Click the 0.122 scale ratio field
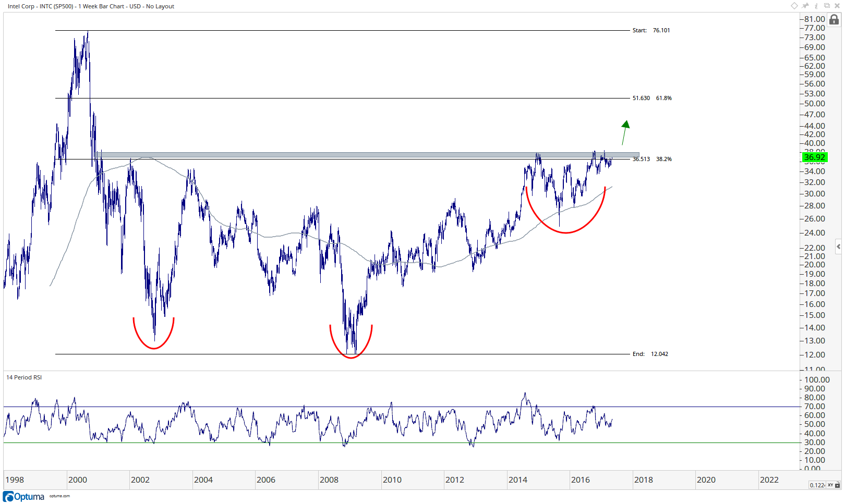 pyautogui.click(x=817, y=485)
